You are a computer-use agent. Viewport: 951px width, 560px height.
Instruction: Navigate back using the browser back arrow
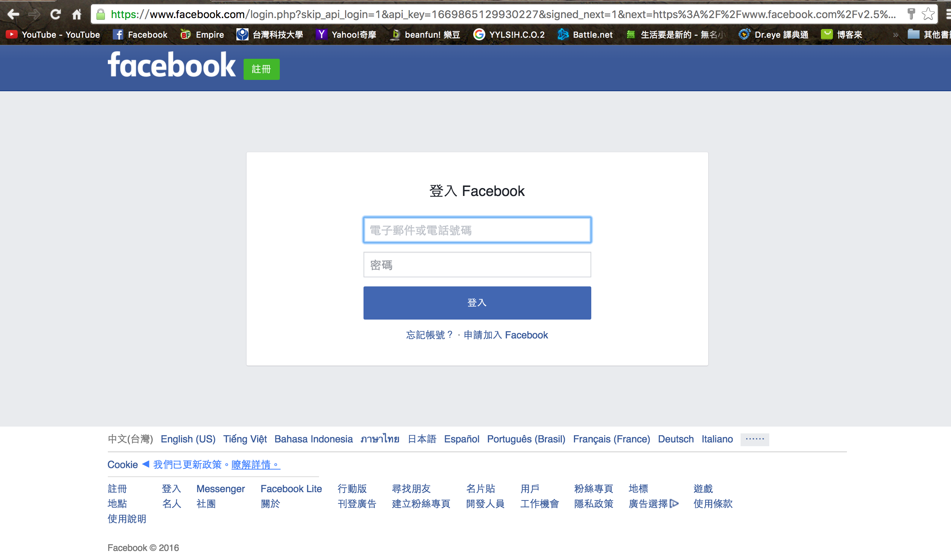tap(13, 14)
